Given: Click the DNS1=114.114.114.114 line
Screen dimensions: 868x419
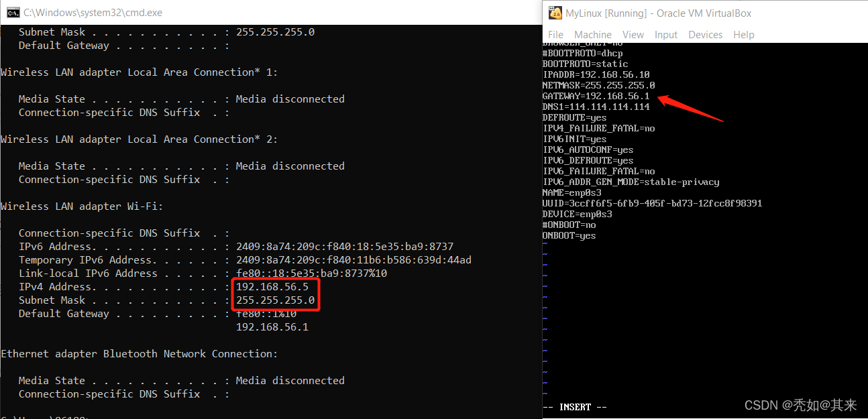Looking at the screenshot, I should 596,107.
